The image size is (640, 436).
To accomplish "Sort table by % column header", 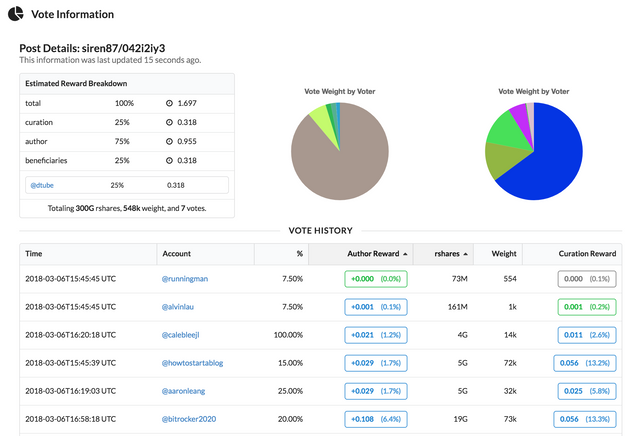I will pos(281,254).
